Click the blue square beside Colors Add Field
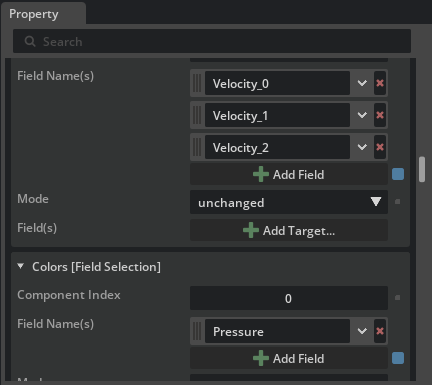The height and width of the screenshot is (385, 432). 398,358
